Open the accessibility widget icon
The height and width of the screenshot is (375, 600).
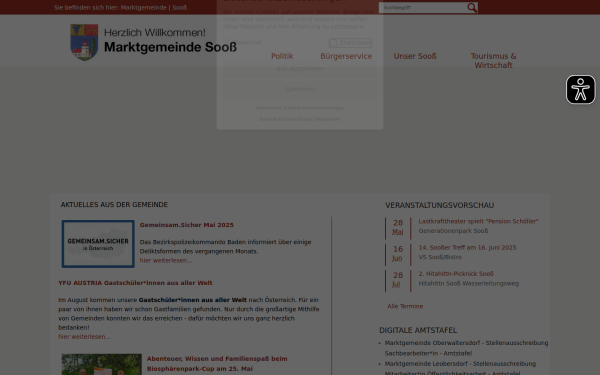(x=580, y=90)
